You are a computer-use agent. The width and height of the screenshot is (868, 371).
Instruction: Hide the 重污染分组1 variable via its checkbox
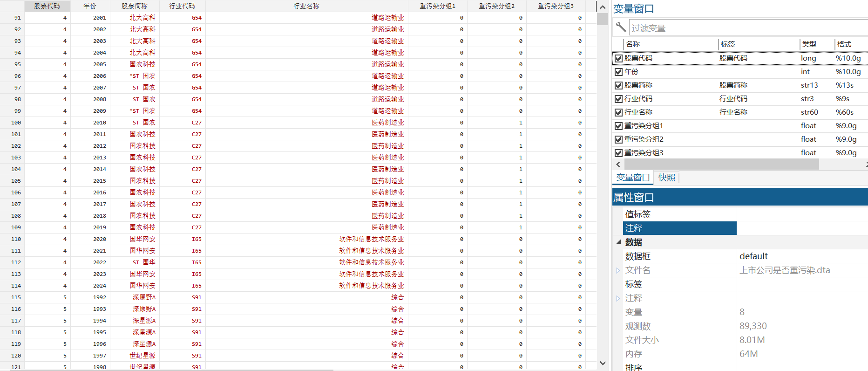point(618,126)
